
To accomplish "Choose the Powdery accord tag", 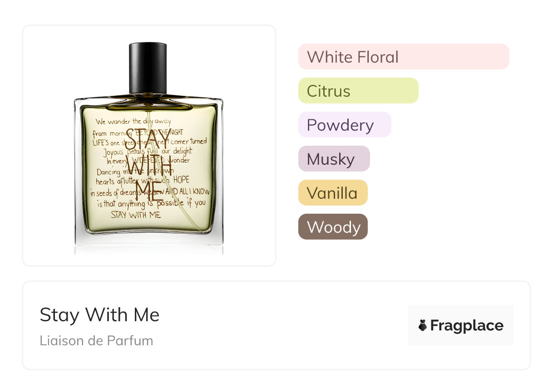I will coord(345,125).
